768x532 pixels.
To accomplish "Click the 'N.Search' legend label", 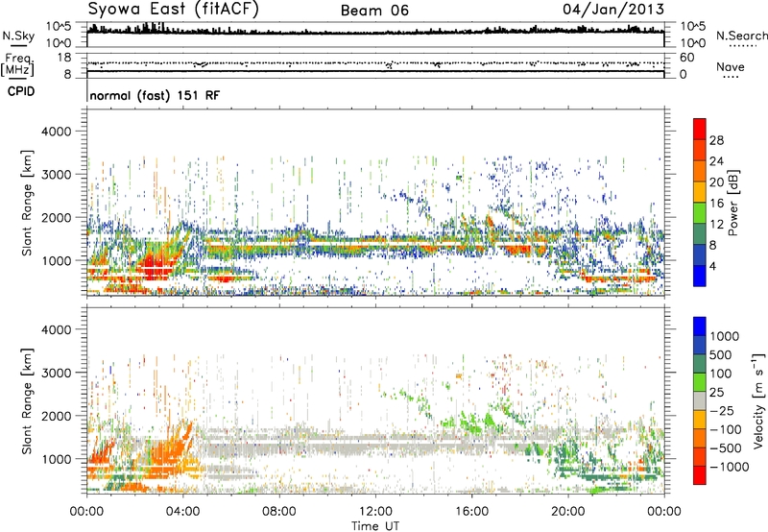I will [741, 36].
